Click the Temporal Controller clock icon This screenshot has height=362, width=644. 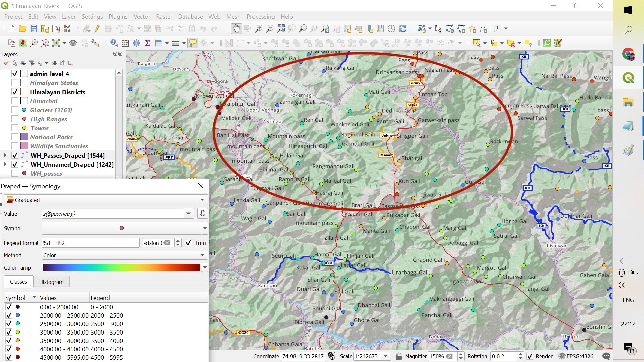(391, 28)
